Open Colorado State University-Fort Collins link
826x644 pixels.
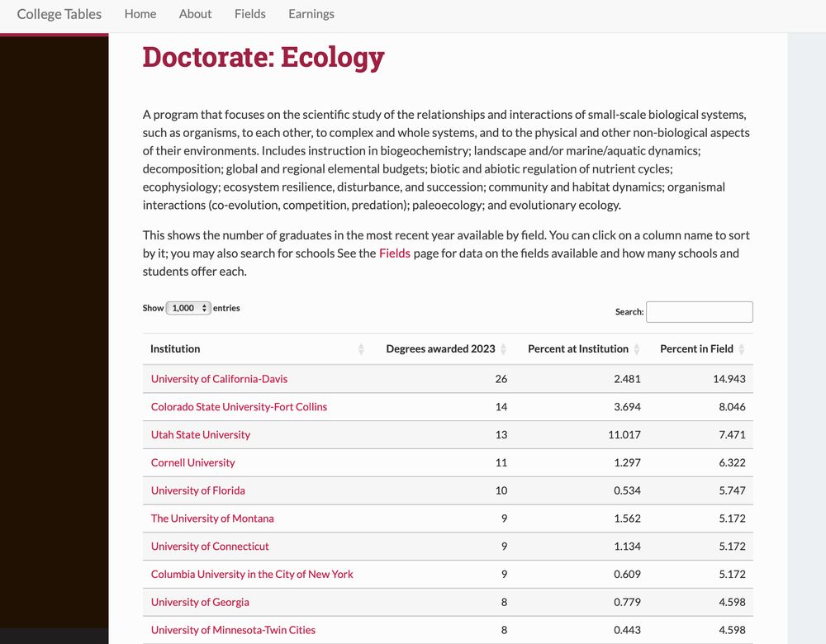[x=239, y=407]
